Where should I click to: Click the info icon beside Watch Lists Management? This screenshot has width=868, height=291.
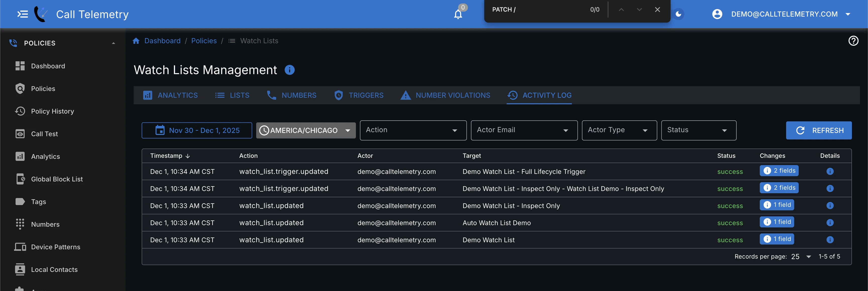289,70
